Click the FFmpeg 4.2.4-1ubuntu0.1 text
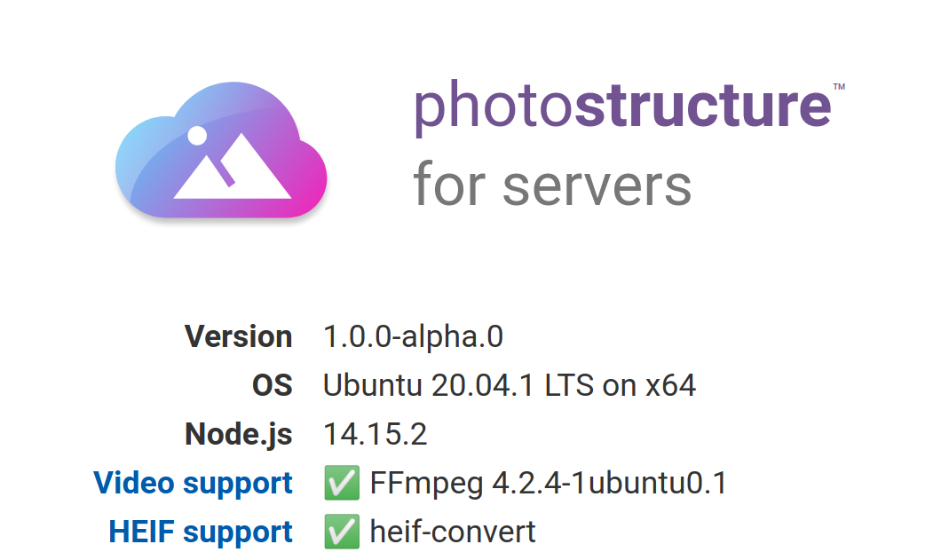The image size is (949, 560). click(549, 483)
